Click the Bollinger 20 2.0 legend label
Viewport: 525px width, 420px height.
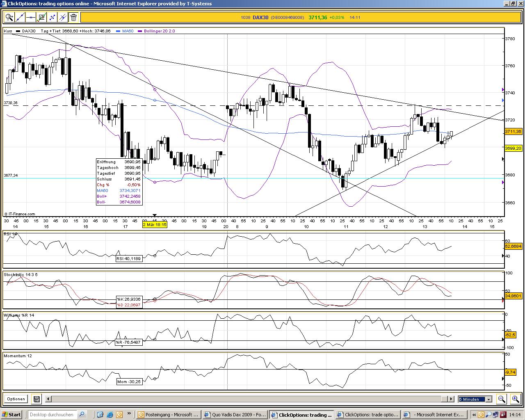coord(159,31)
